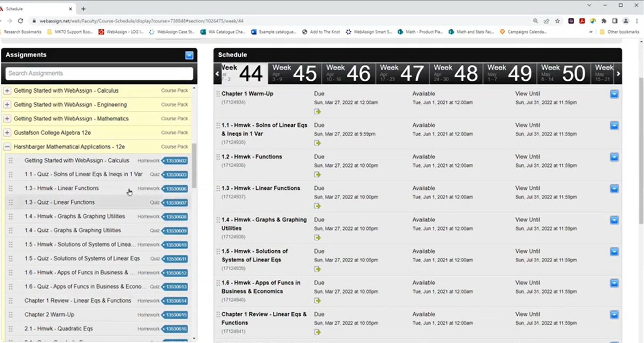Image resolution: width=644 pixels, height=343 pixels.
Task: Open a new browser tab with the plus button
Action: [83, 9]
